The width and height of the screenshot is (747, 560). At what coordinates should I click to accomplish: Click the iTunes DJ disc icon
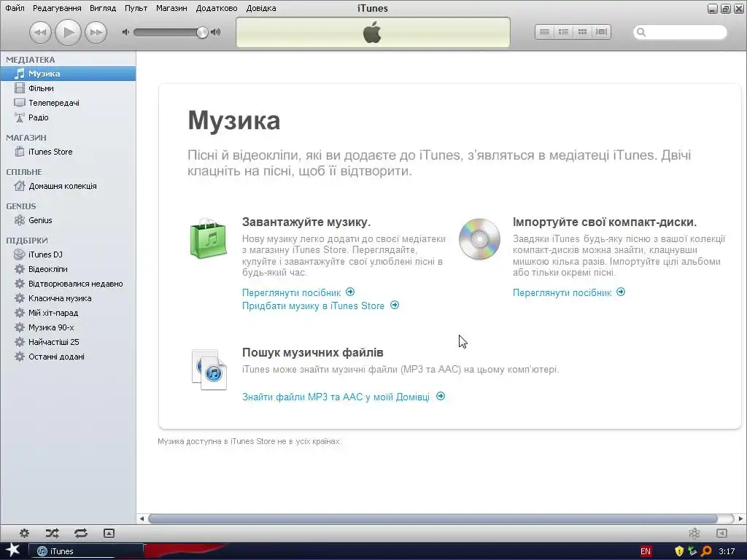click(20, 254)
